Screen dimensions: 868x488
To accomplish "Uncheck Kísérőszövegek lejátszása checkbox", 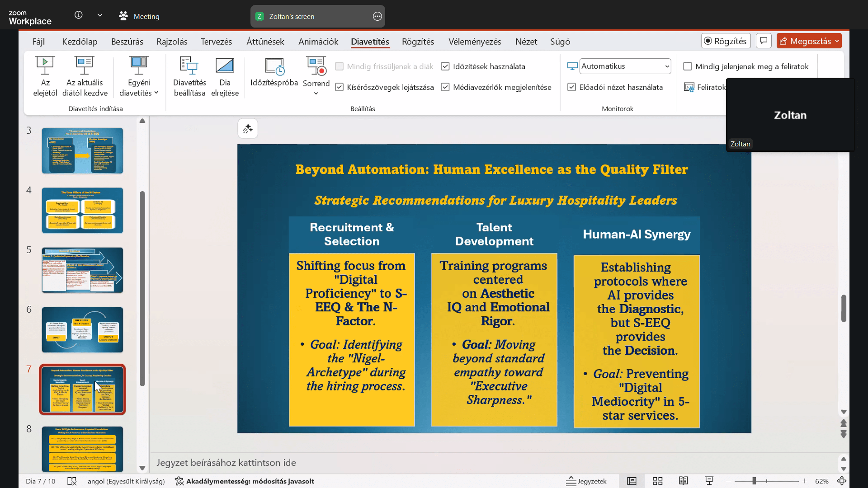I will [340, 87].
